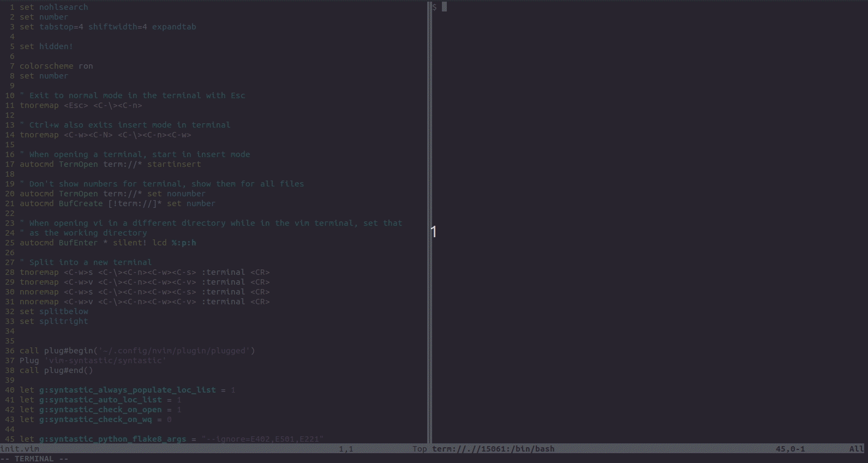Click line number 36 in the gutter
The height and width of the screenshot is (463, 868).
[x=10, y=351]
